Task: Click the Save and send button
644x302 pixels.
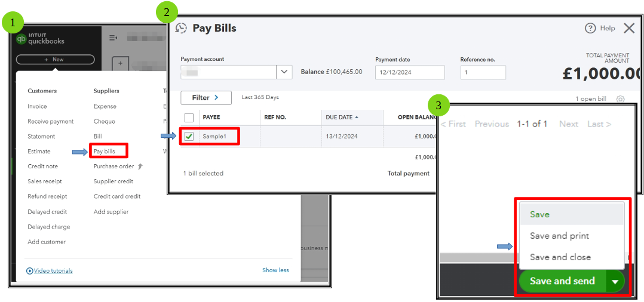Action: pyautogui.click(x=562, y=281)
